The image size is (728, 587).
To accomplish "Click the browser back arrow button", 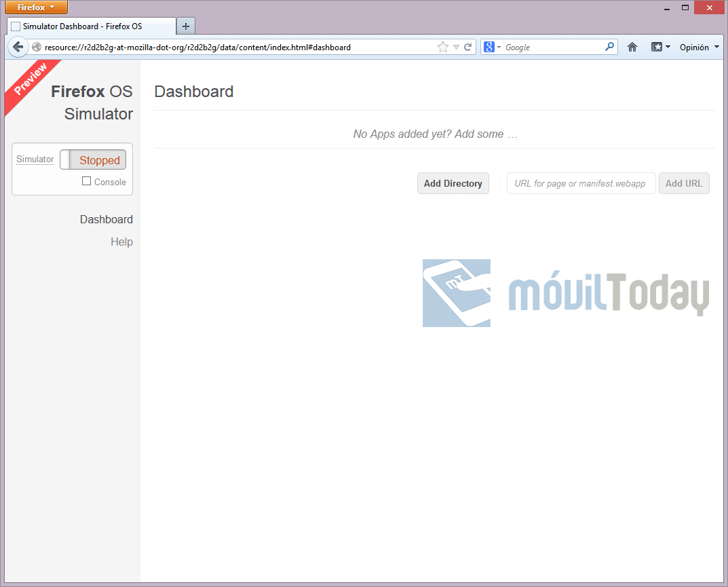I will click(x=18, y=48).
